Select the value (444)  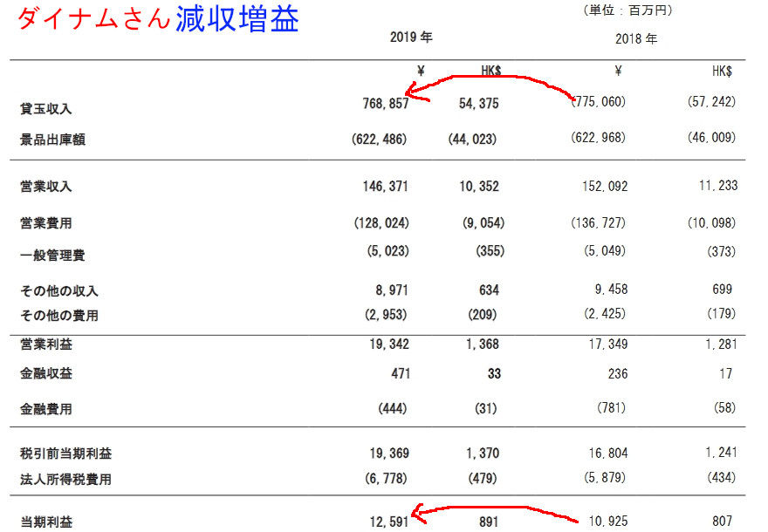(393, 408)
